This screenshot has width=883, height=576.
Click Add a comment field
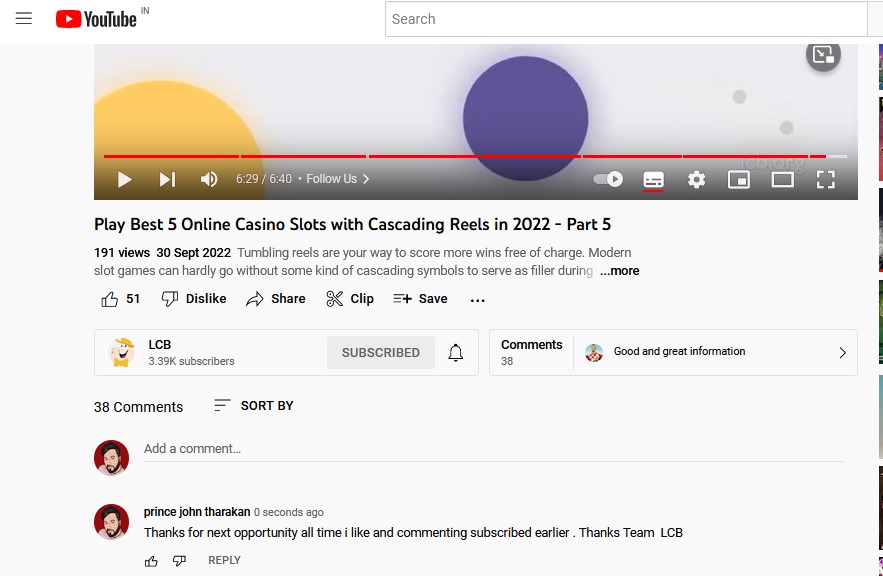pyautogui.click(x=493, y=449)
